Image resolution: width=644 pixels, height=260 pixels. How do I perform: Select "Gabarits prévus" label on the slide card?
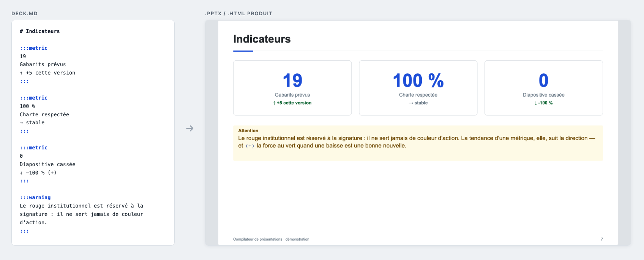coord(292,95)
